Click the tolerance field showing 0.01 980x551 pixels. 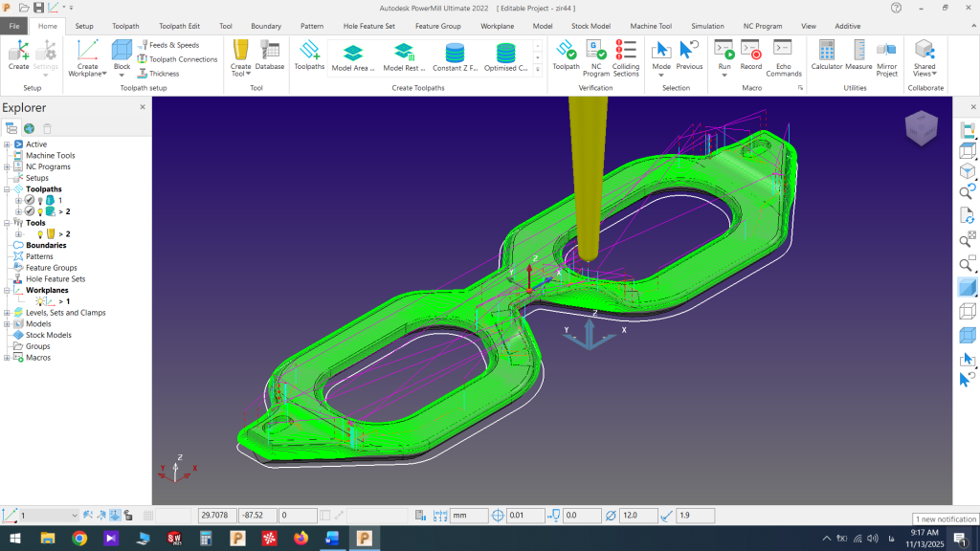click(525, 516)
